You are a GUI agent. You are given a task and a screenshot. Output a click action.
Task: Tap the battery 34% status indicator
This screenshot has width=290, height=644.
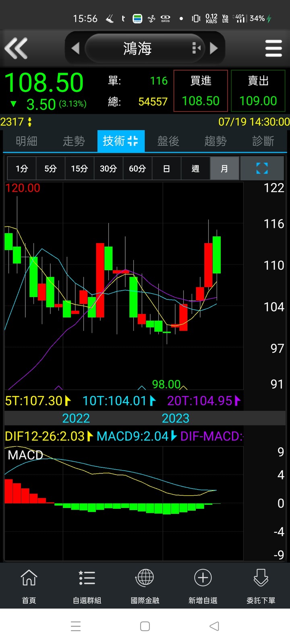click(x=261, y=19)
